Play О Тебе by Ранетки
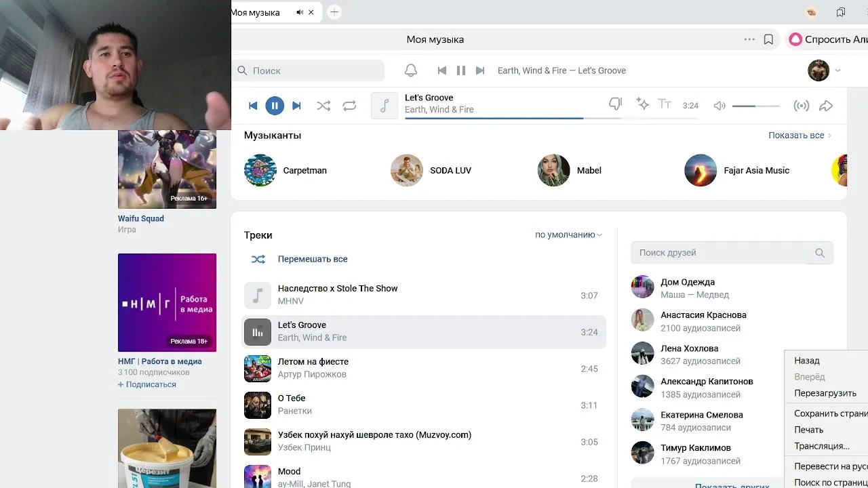Viewport: 868px width, 488px height. tap(424, 405)
